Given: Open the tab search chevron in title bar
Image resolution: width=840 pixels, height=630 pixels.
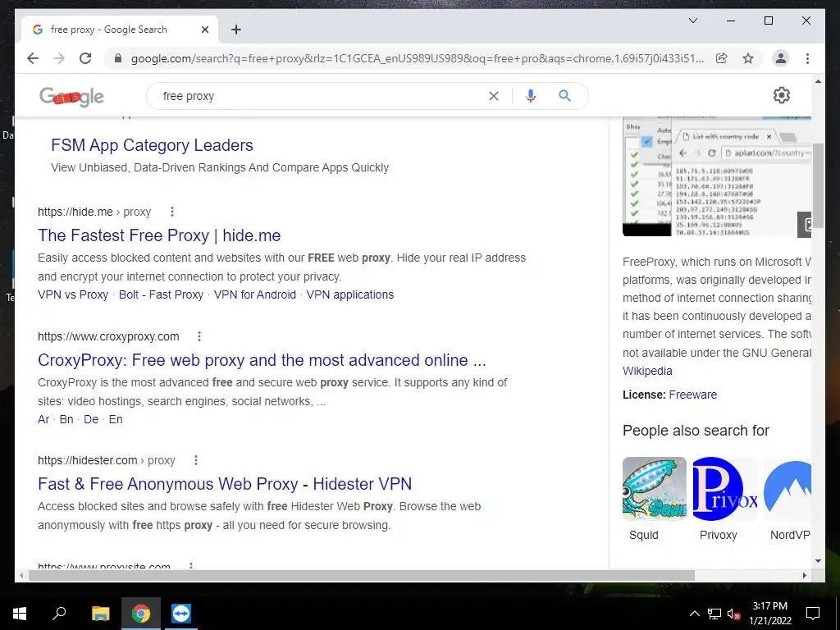Looking at the screenshot, I should pyautogui.click(x=692, y=21).
